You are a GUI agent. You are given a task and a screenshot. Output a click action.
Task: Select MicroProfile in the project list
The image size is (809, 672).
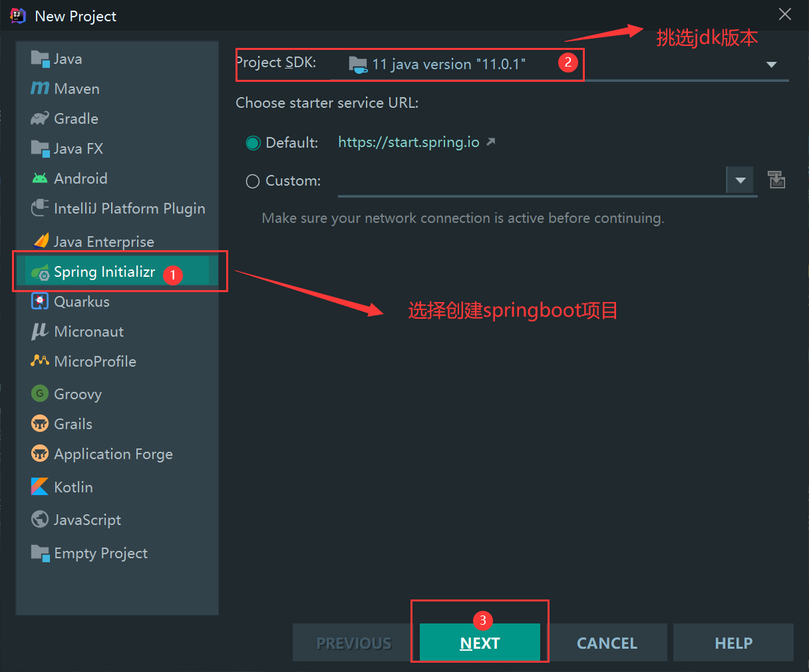tap(95, 361)
